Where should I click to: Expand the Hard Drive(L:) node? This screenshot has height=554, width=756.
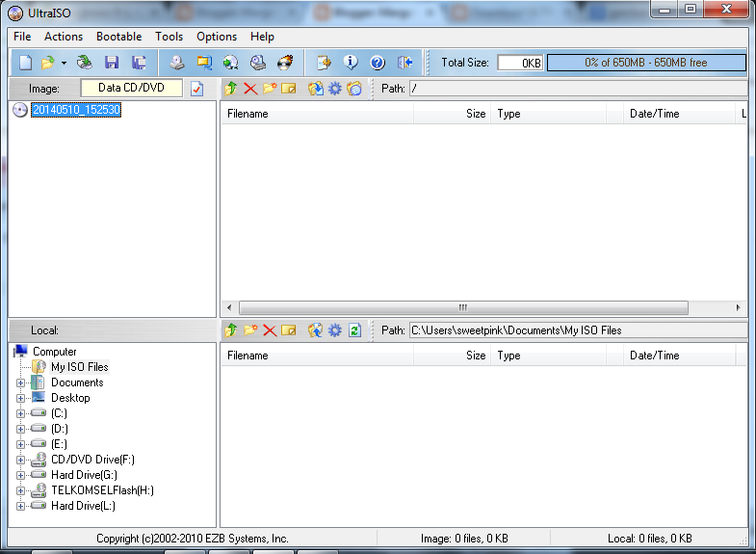pyautogui.click(x=20, y=506)
